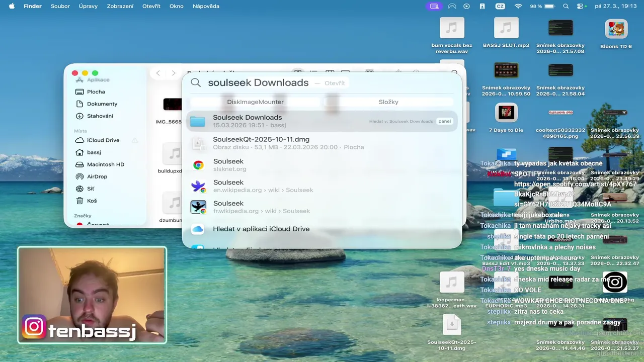644x362 pixels.
Task: Select Síť in the Finder sidebar
Action: click(90, 189)
